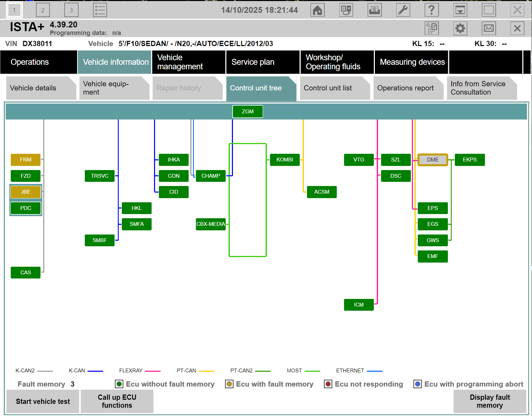532x416 pixels.
Task: Select the ACSM control unit node
Action: (322, 192)
